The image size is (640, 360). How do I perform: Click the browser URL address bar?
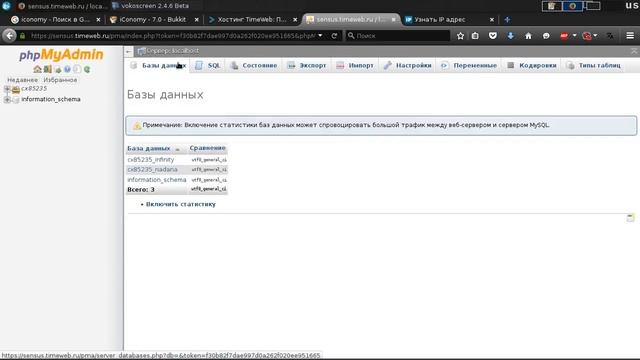coord(172,36)
